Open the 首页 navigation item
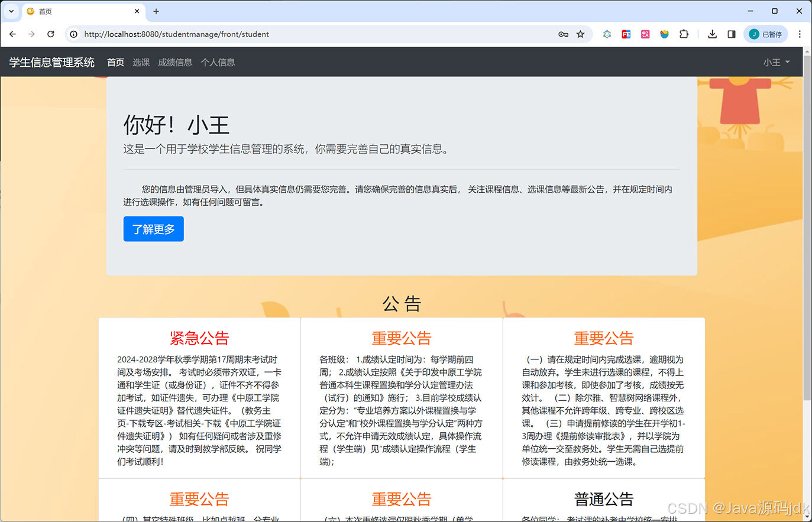This screenshot has width=812, height=522. tap(115, 62)
